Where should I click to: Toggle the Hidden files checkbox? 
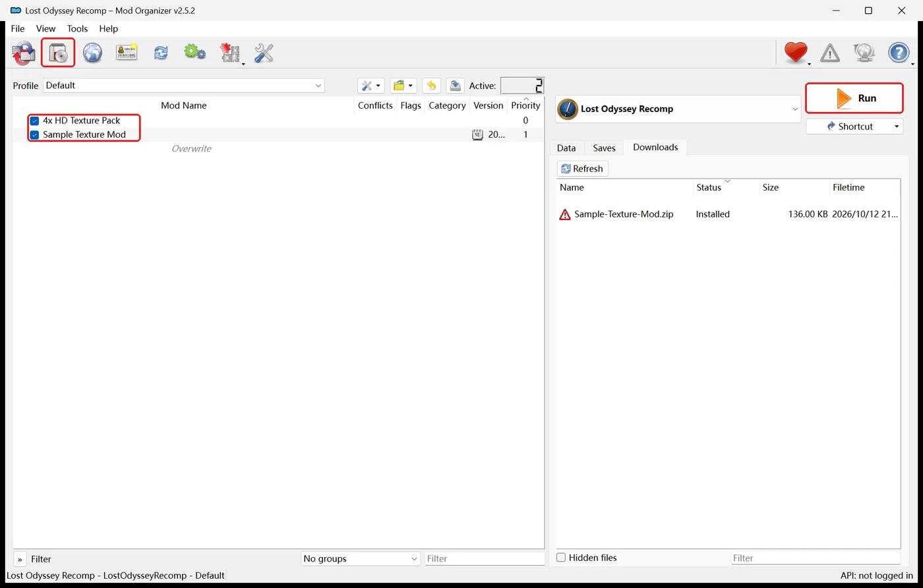[561, 558]
